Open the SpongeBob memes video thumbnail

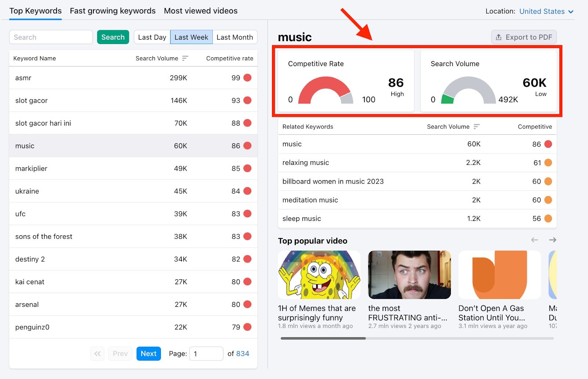click(319, 275)
